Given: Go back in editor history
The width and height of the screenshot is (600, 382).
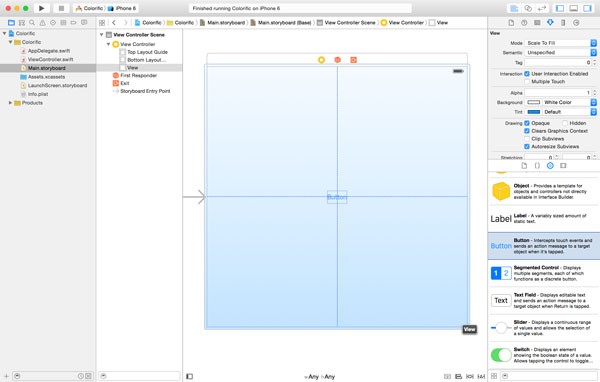Looking at the screenshot, I should click(x=114, y=23).
